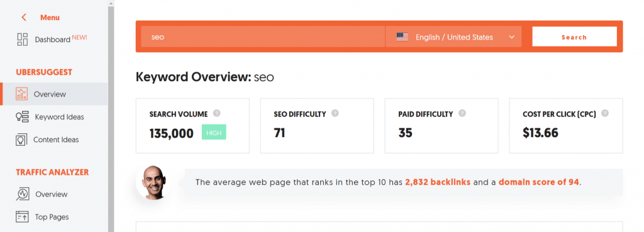Click the Keyword Overview: seo heading
The image size is (644, 232).
pyautogui.click(x=204, y=77)
